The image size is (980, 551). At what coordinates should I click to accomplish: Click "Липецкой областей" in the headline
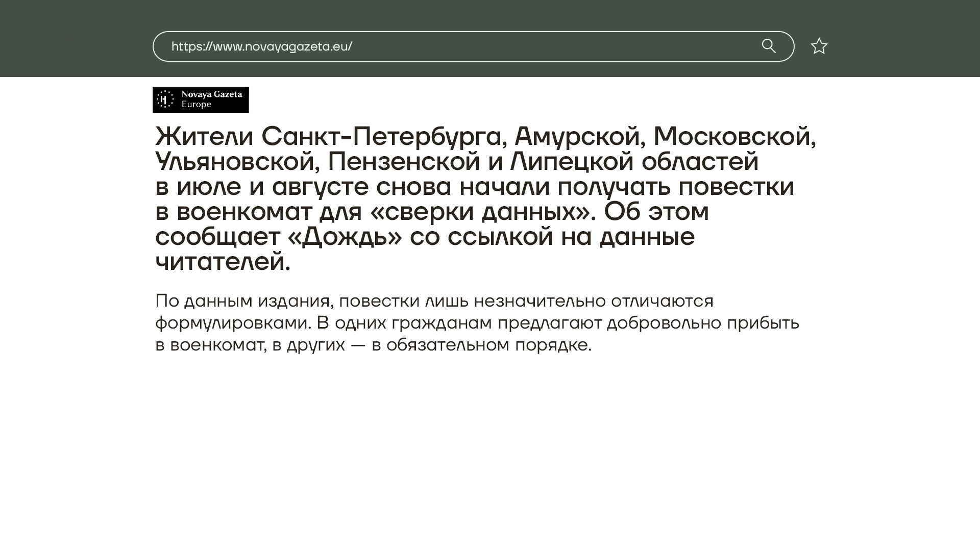pos(634,161)
